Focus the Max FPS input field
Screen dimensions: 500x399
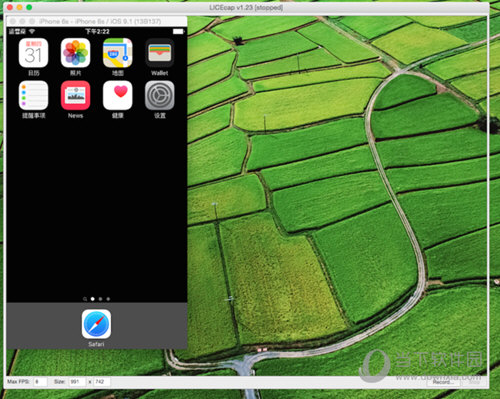pos(40,382)
